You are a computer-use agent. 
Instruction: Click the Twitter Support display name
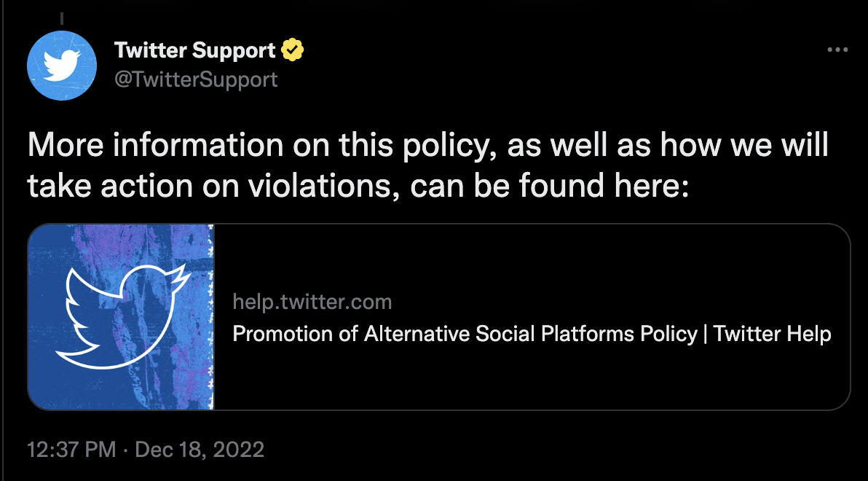pos(195,51)
